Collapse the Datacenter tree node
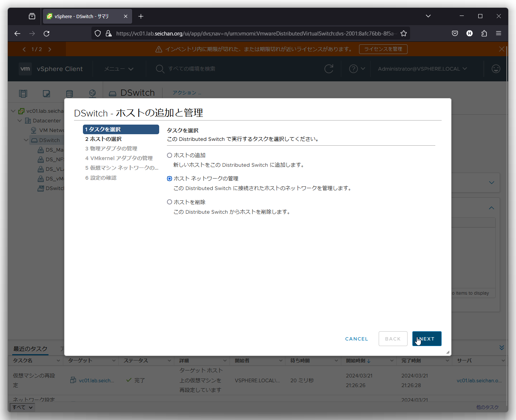 point(20,121)
